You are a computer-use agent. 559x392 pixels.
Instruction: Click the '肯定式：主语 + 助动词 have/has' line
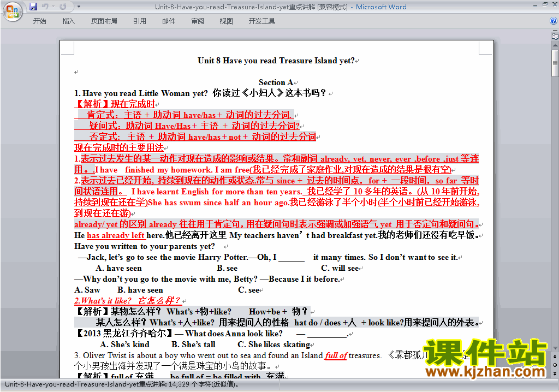(x=189, y=115)
